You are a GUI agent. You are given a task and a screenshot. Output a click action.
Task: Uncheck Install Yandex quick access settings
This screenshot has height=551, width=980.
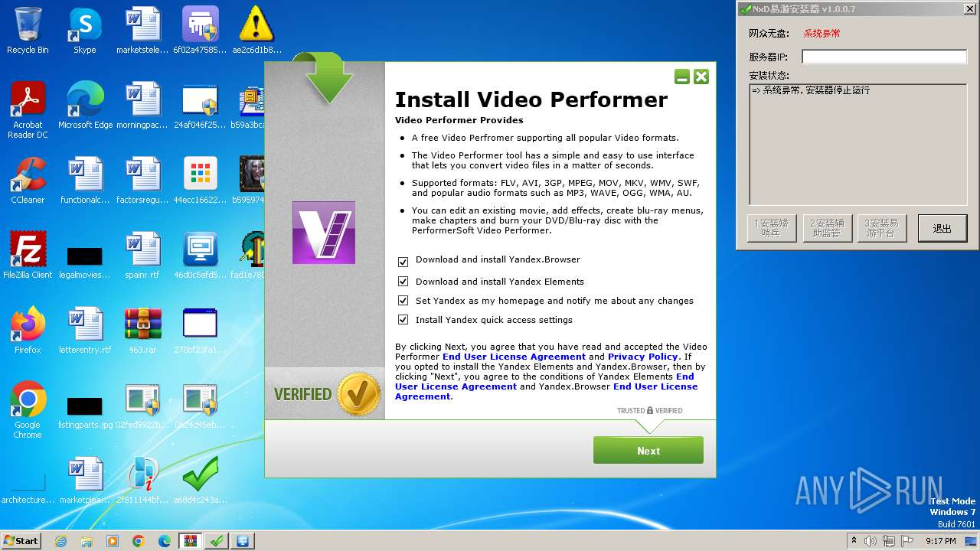point(403,321)
